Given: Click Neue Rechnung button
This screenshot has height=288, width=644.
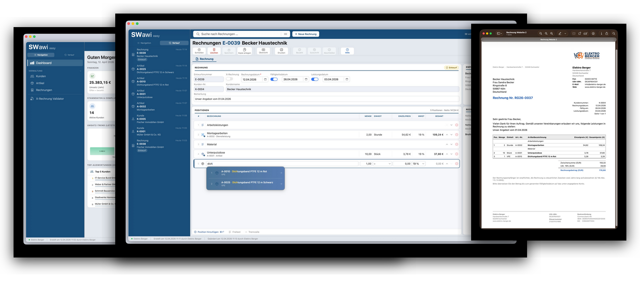Looking at the screenshot, I should tap(306, 34).
